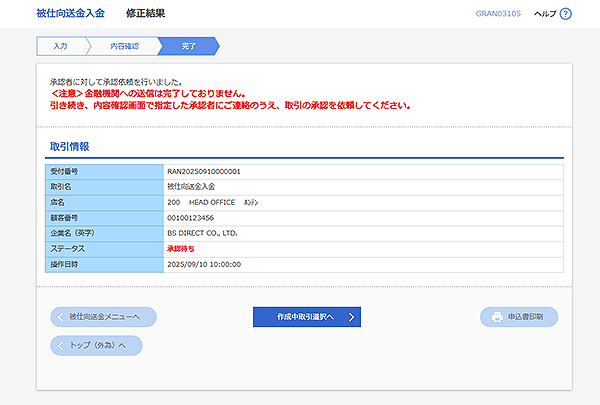Click the right chevron on 作成中取引選択へ
The height and width of the screenshot is (405, 600).
(x=351, y=317)
